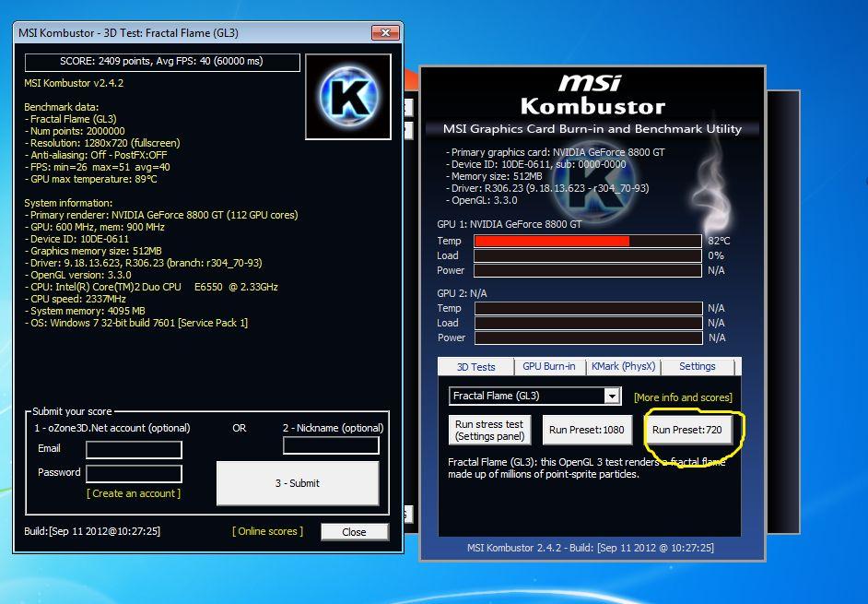The image size is (868, 604).
Task: Click the GPU: 600 MHz, mem: 900 MHz line
Action: (95, 227)
